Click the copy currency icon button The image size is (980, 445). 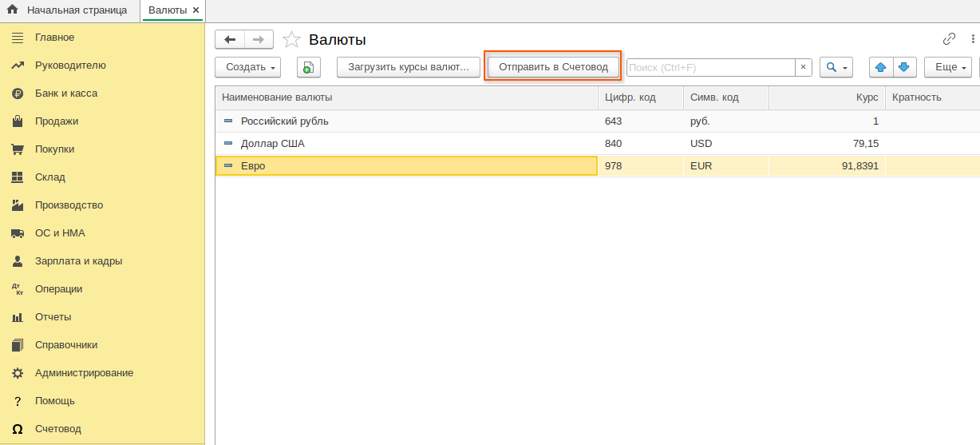[309, 67]
